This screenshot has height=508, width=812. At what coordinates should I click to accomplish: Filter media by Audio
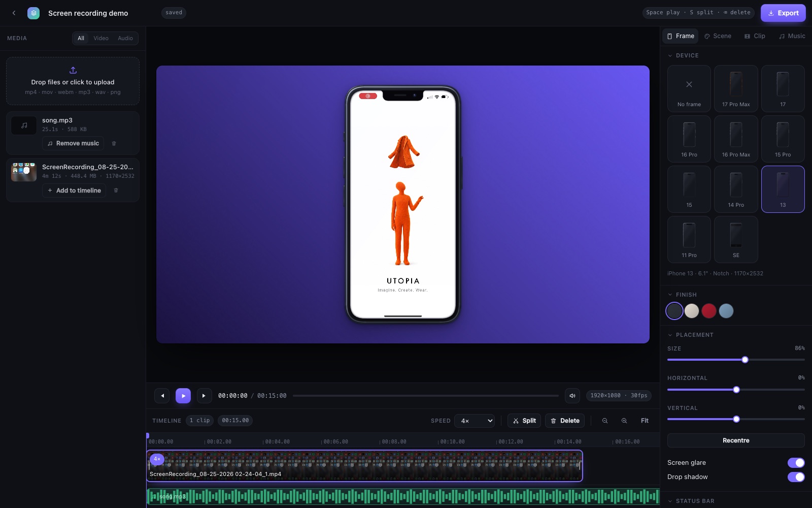coord(125,38)
